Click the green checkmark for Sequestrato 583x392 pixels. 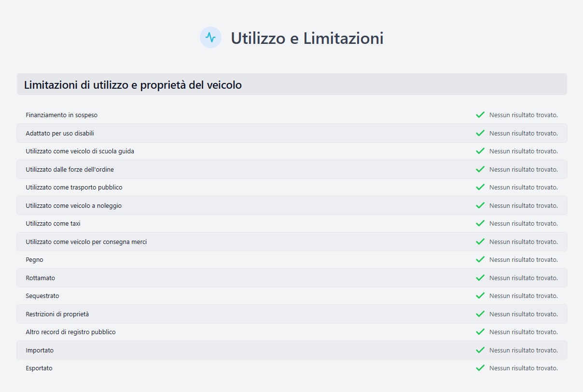(480, 296)
